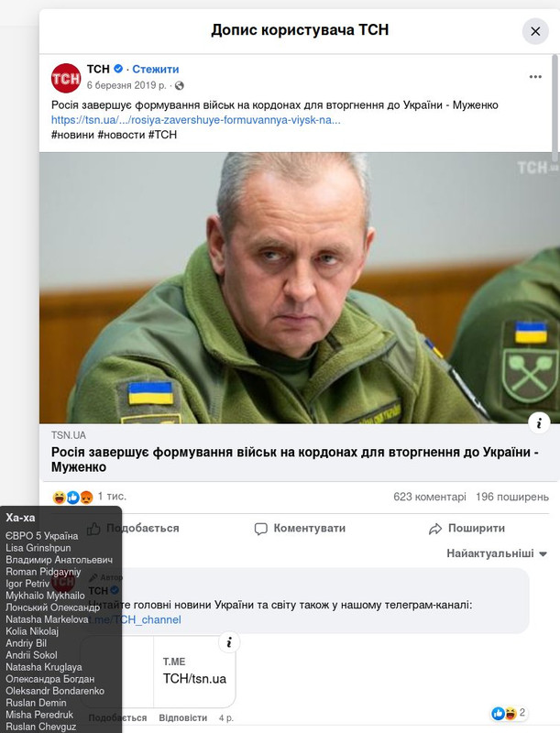
Task: Expand the Найактуальніші comment sort dropdown
Action: (497, 553)
